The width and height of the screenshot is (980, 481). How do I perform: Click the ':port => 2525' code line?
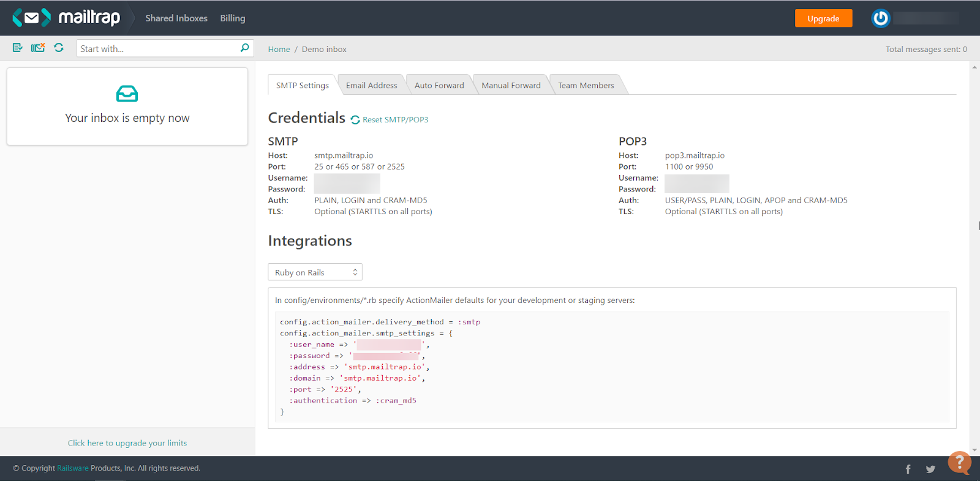[325, 389]
